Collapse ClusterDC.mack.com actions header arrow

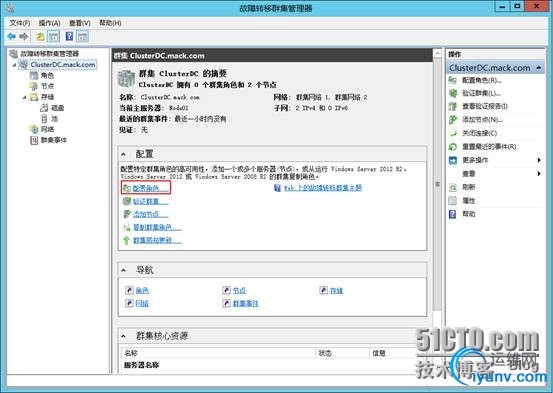coord(539,68)
